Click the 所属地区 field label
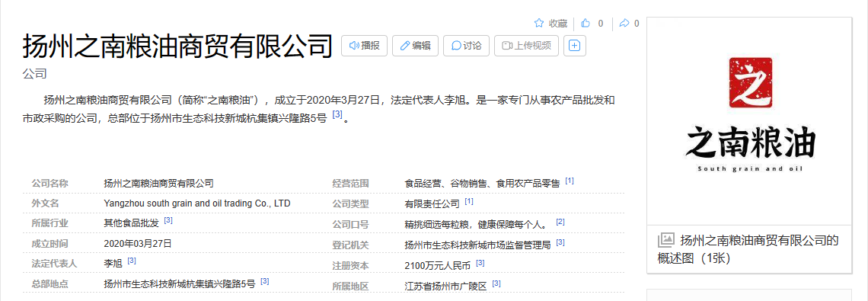 (350, 286)
